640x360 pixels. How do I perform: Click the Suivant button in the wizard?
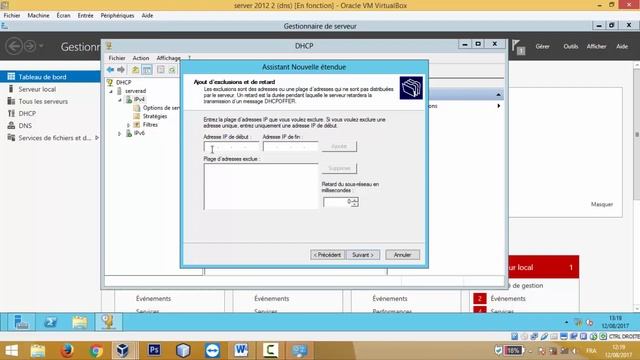click(x=363, y=255)
